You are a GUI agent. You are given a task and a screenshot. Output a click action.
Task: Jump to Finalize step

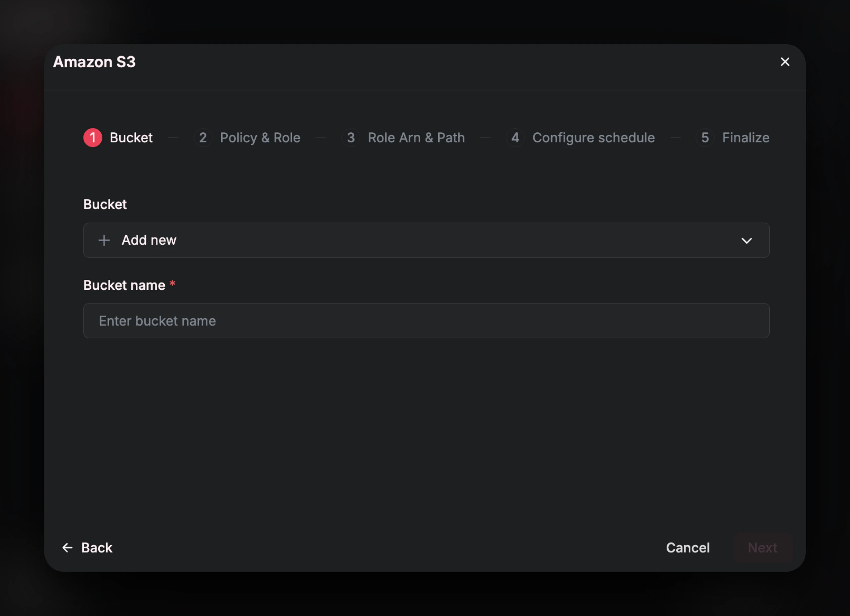[x=745, y=137]
